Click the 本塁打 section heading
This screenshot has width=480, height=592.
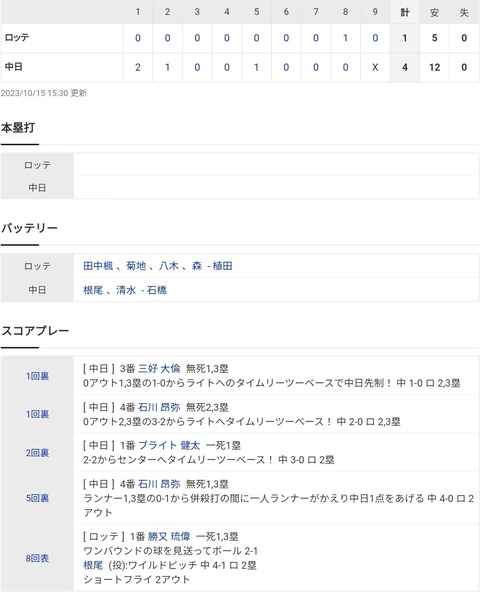click(18, 128)
